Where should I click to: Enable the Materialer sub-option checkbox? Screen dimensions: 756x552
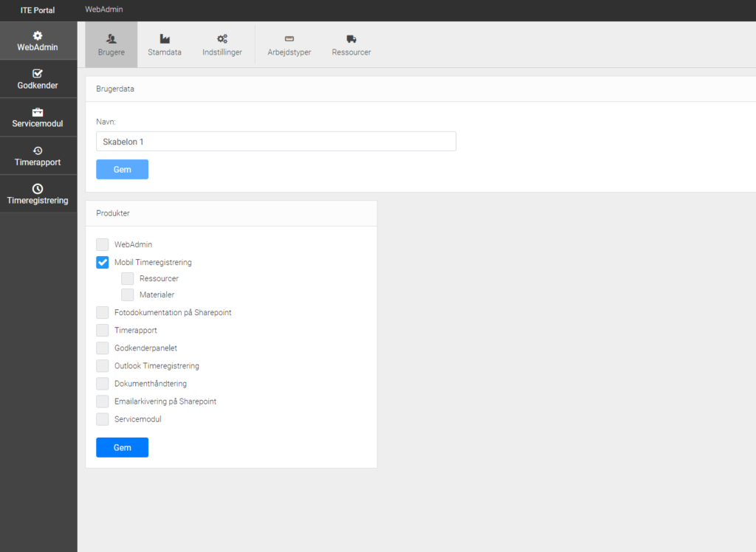pyautogui.click(x=127, y=294)
